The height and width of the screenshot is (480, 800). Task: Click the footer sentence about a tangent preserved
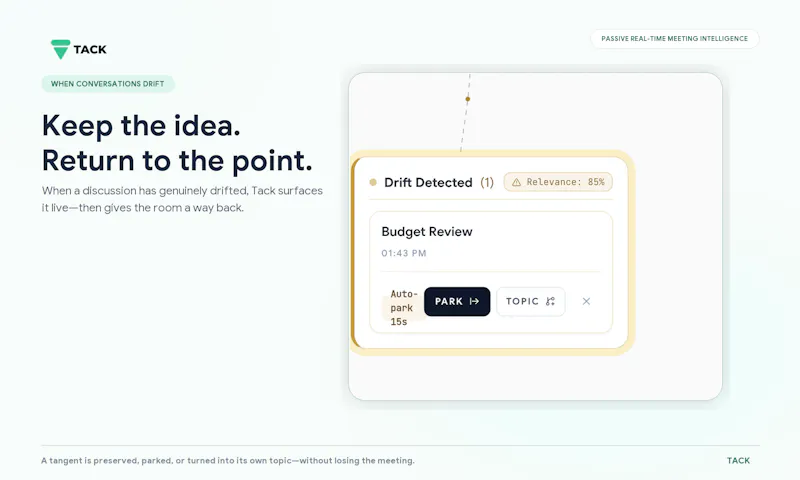click(x=228, y=461)
